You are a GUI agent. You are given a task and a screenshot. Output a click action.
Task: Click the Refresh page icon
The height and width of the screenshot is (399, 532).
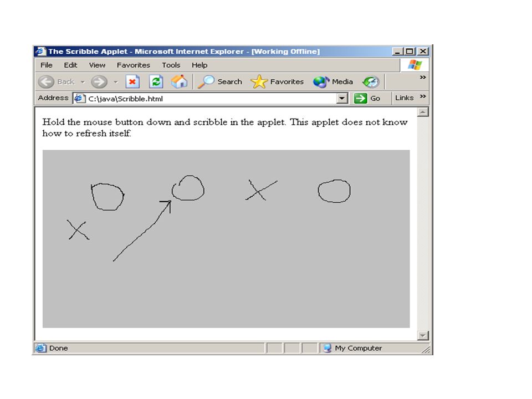pyautogui.click(x=156, y=82)
